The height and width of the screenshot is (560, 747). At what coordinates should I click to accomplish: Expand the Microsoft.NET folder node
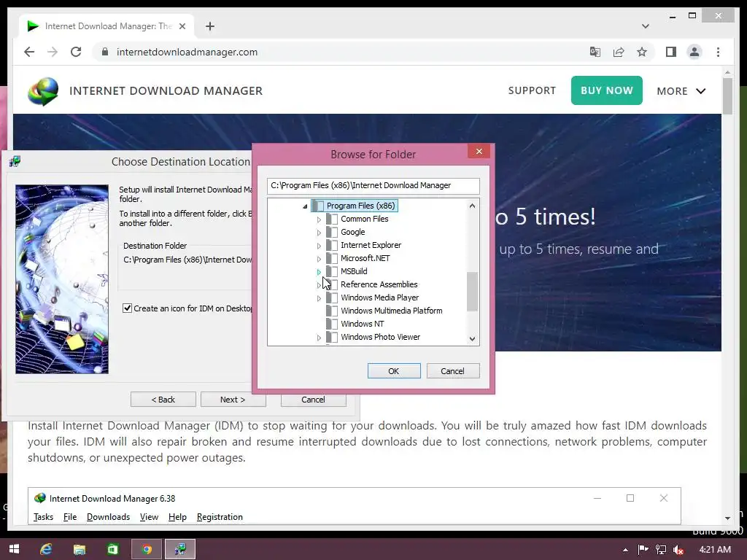tap(319, 259)
